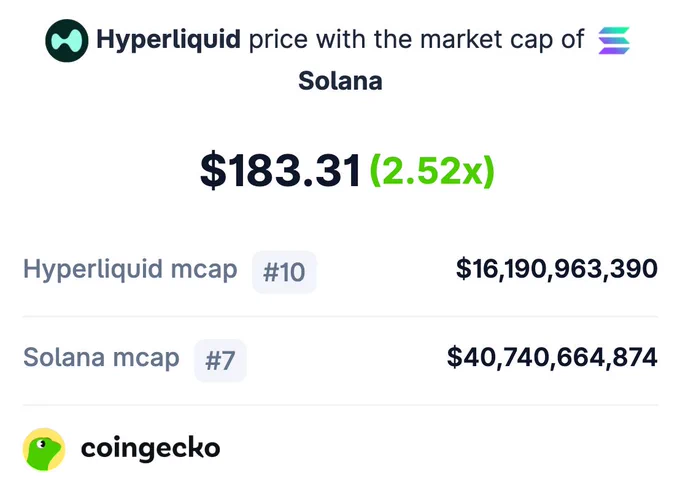Click the divider line below Hyperliquid mcap row
The width and height of the screenshot is (680, 489).
(340, 317)
